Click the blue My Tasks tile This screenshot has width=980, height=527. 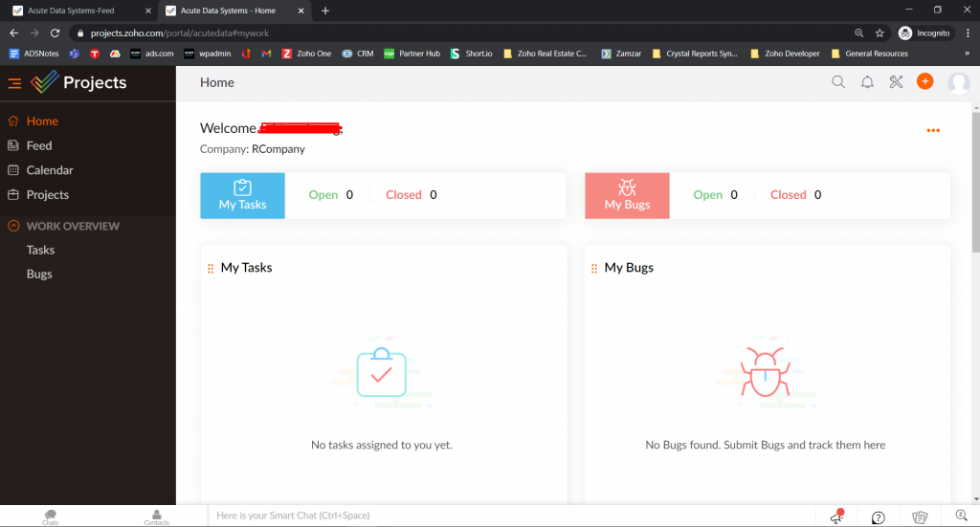[x=242, y=195]
